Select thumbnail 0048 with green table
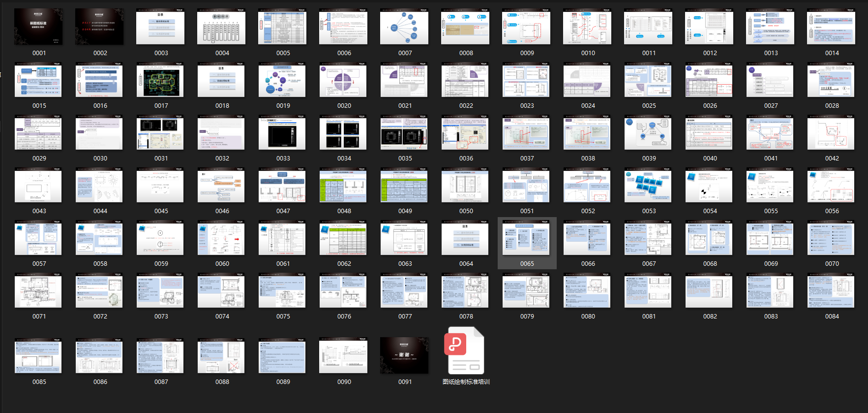The image size is (868, 413). 343,185
